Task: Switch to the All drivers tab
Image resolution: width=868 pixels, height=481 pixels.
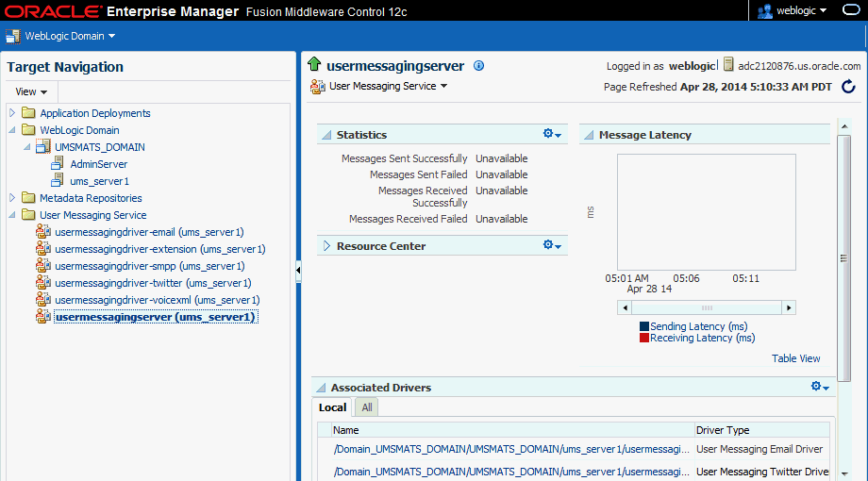Action: 366,407
